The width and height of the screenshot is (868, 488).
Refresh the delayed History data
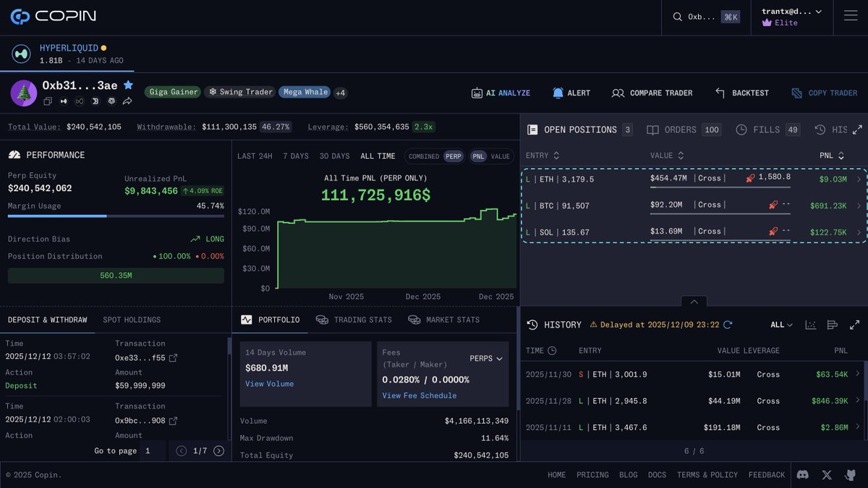pos(728,325)
